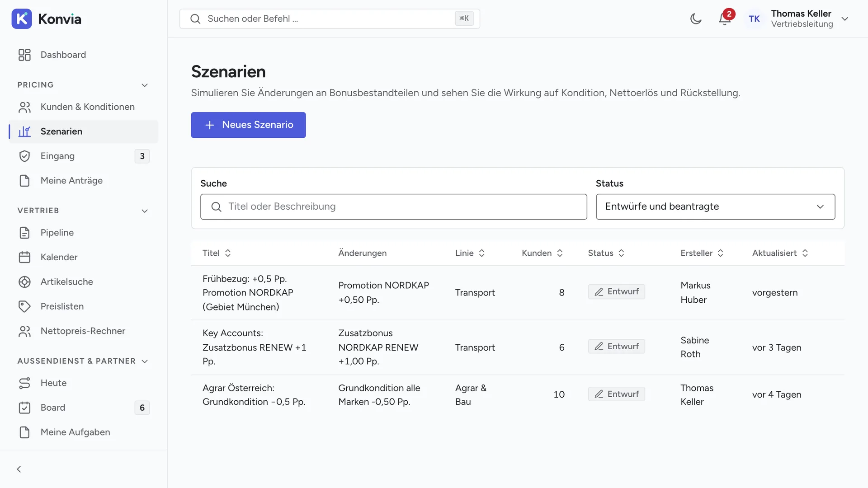Sort table by Aktualisiert column
868x488 pixels.
780,253
